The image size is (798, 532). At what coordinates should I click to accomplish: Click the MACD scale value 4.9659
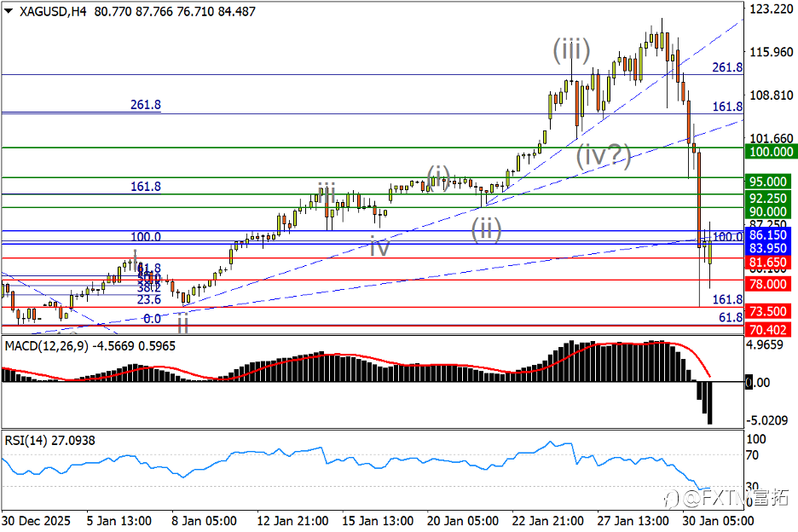tap(765, 344)
